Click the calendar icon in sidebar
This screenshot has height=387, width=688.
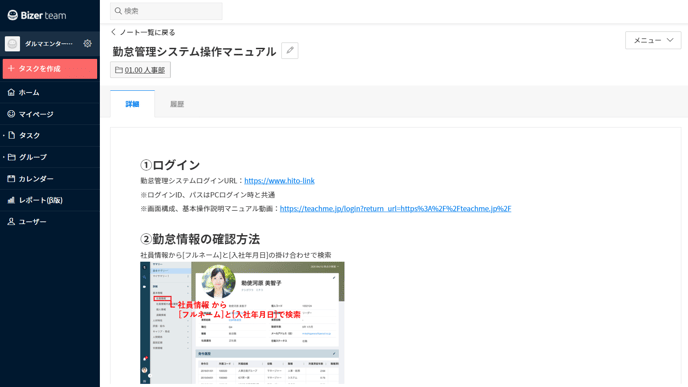tap(11, 178)
